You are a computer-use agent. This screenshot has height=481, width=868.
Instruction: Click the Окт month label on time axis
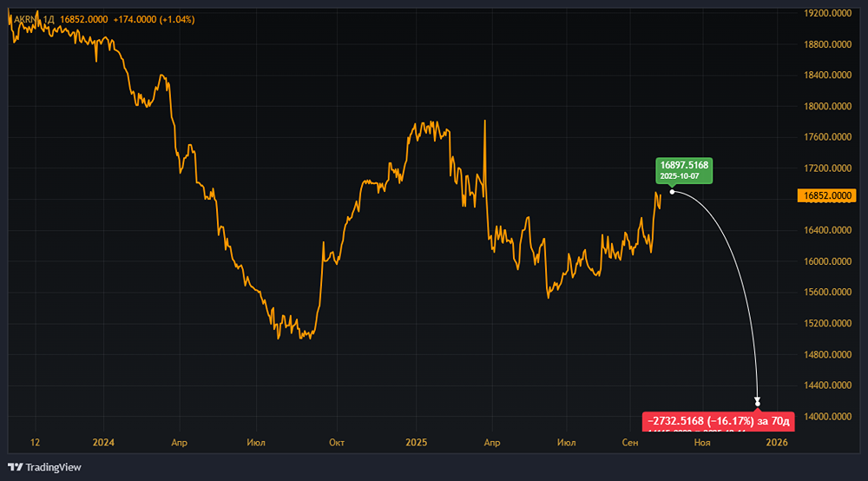tap(337, 442)
